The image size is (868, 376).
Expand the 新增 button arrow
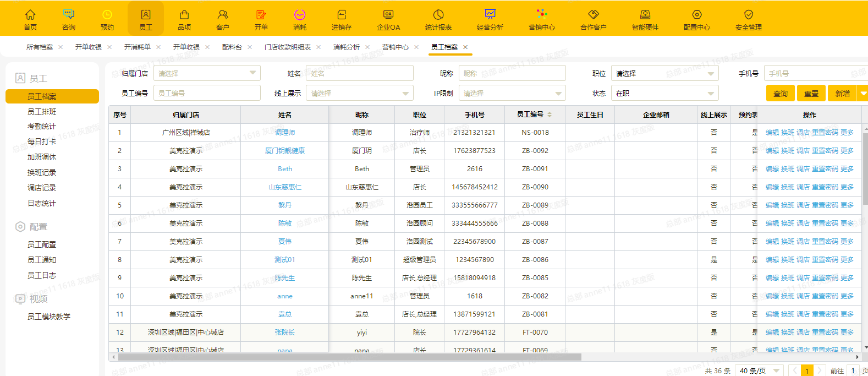tap(863, 94)
